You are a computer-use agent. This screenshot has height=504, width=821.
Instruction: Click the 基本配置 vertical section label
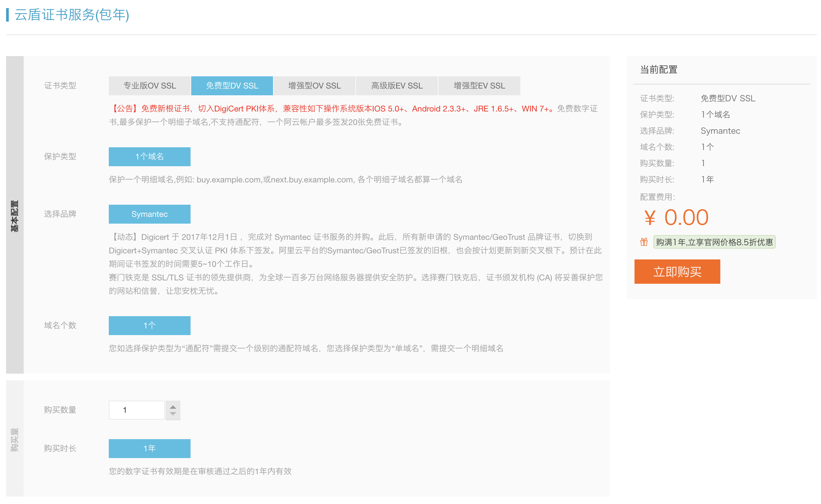pyautogui.click(x=15, y=216)
